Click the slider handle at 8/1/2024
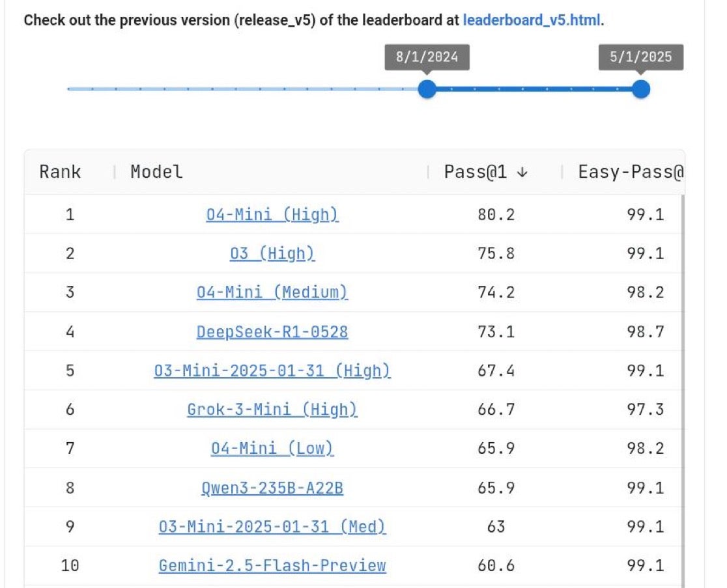 pos(427,89)
